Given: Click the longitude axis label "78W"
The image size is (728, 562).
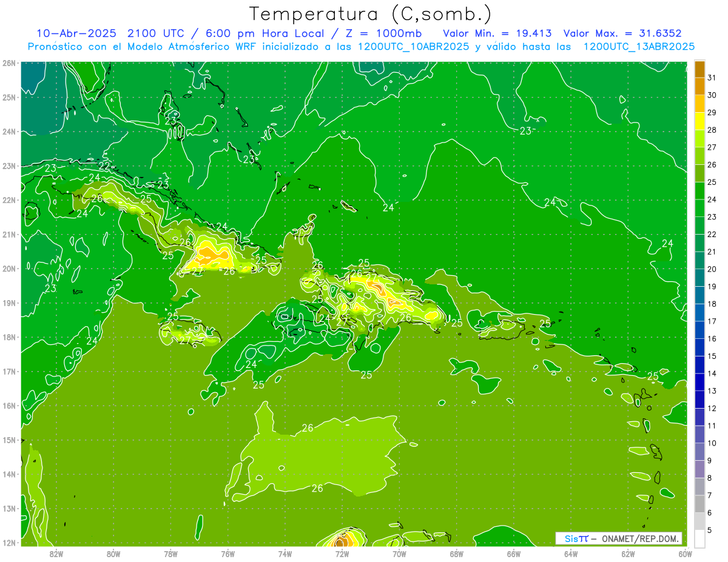Looking at the screenshot, I should pos(170,553).
